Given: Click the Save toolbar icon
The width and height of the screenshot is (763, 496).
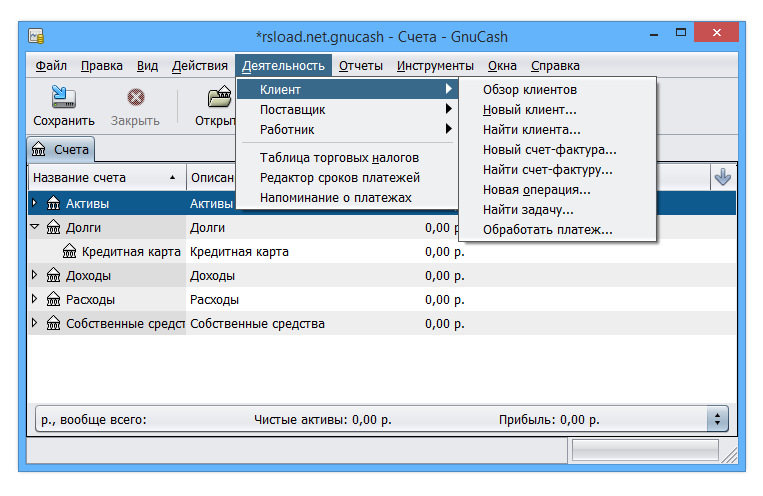Looking at the screenshot, I should coord(63,97).
